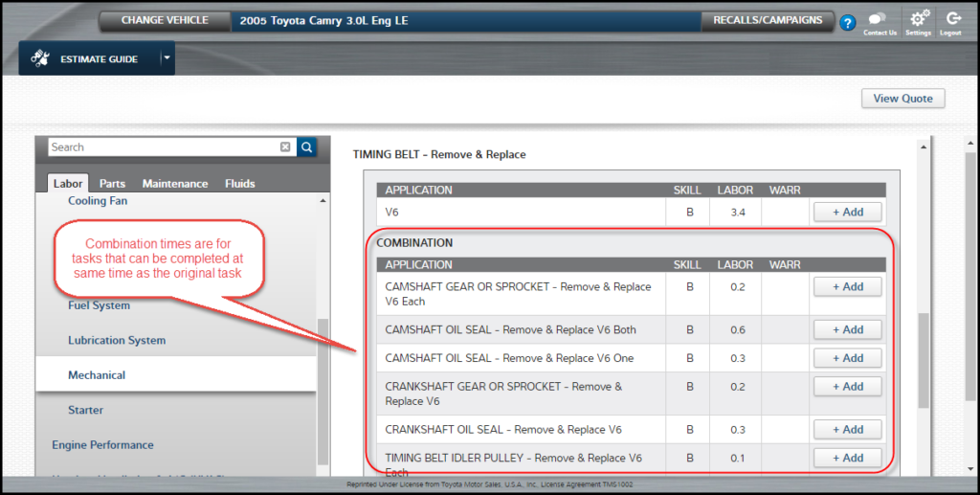This screenshot has width=980, height=495.
Task: Add the V6 timing belt labor
Action: click(x=847, y=213)
